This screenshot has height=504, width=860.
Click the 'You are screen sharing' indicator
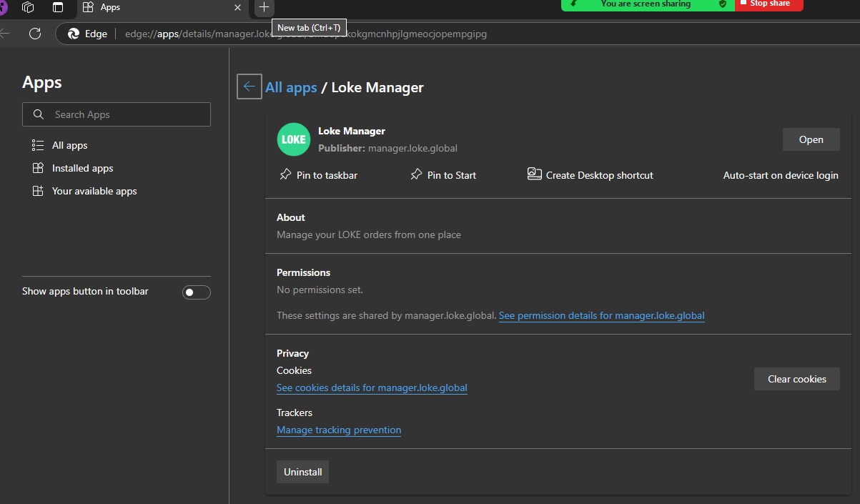pyautogui.click(x=646, y=4)
